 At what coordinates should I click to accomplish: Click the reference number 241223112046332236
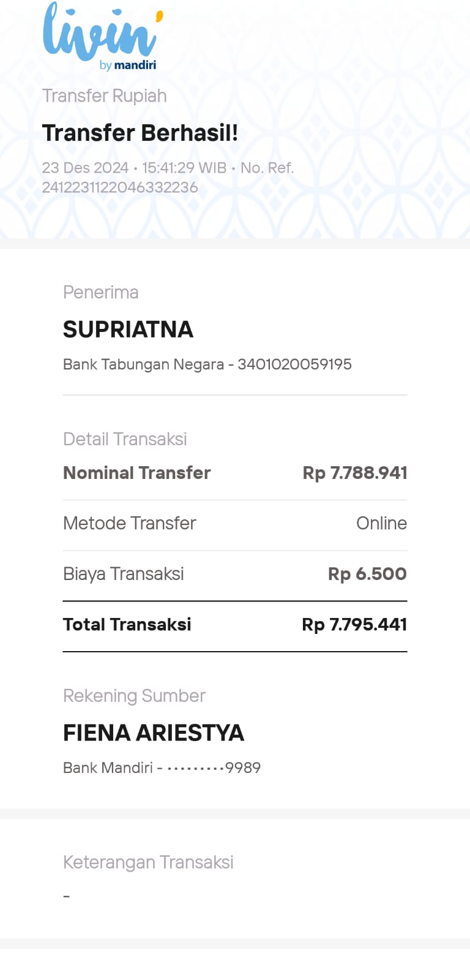point(120,187)
